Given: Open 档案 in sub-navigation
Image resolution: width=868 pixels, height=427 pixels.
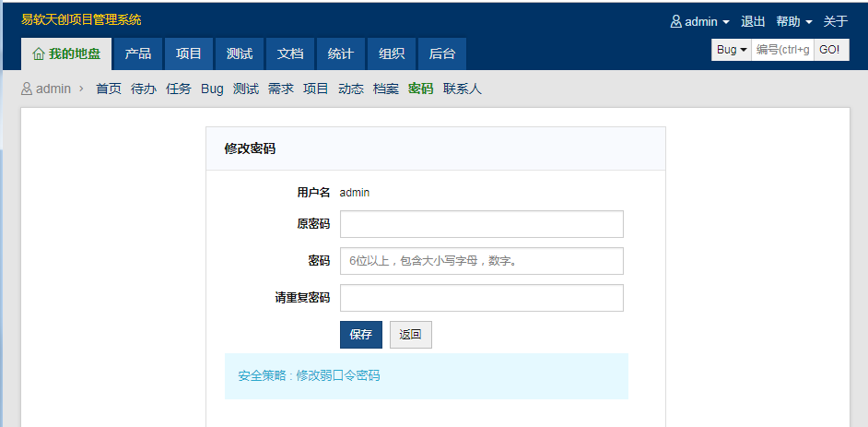Looking at the screenshot, I should pyautogui.click(x=386, y=89).
